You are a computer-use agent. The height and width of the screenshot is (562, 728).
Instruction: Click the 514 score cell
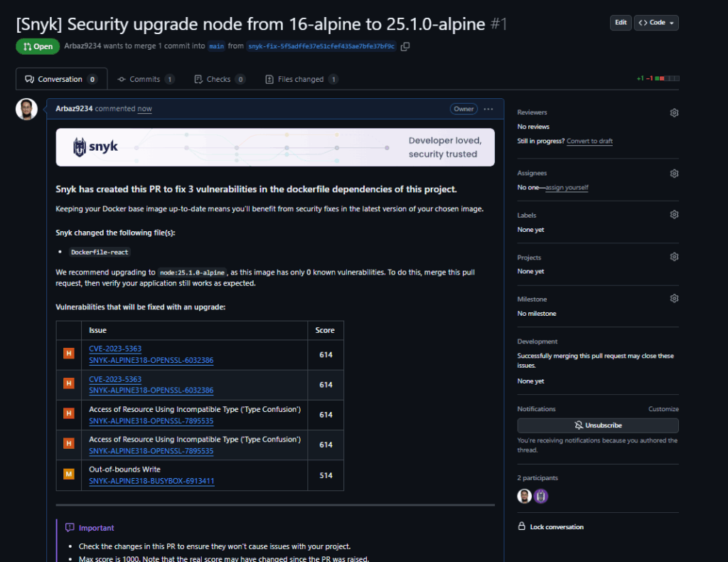coord(326,476)
